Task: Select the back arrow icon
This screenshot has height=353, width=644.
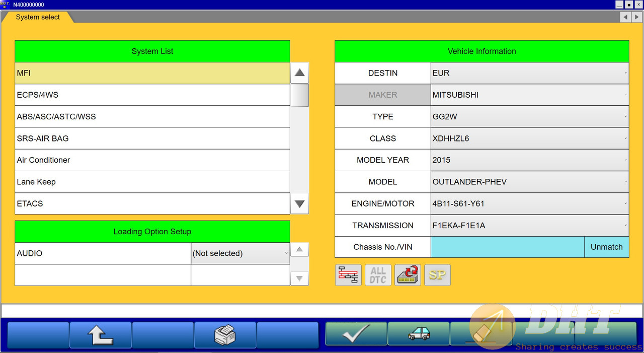Action: 100,334
